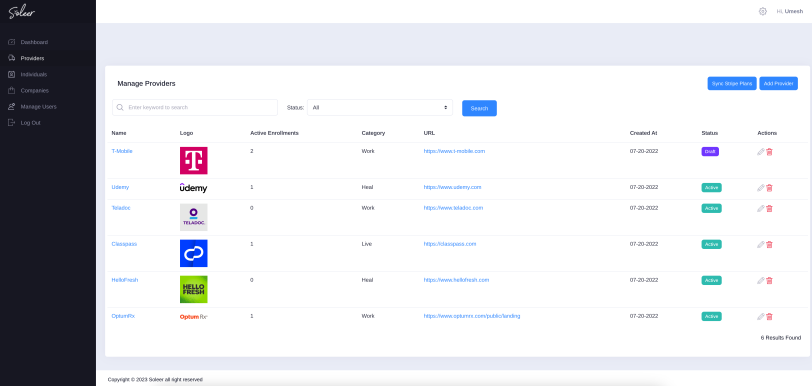Open the Teladoc provider name link
Screen dimensions: 812x386
(121, 207)
